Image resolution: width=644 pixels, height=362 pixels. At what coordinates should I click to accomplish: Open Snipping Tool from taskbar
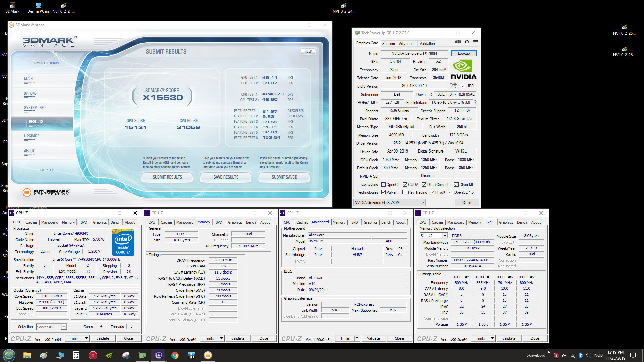[x=126, y=355]
